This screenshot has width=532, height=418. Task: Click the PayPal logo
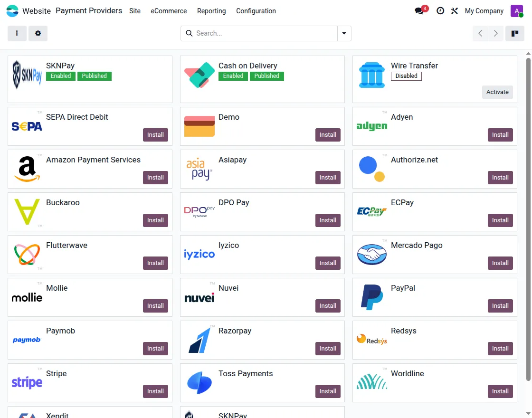tap(372, 297)
